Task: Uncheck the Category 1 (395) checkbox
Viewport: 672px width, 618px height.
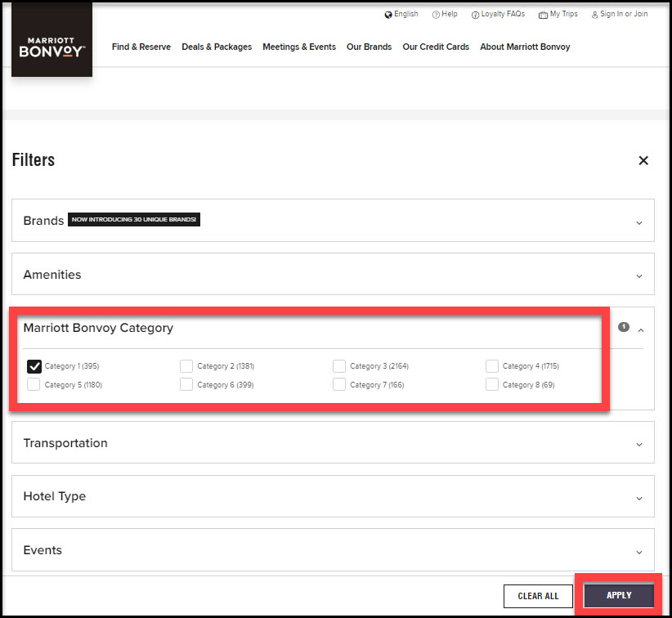Action: click(x=34, y=366)
